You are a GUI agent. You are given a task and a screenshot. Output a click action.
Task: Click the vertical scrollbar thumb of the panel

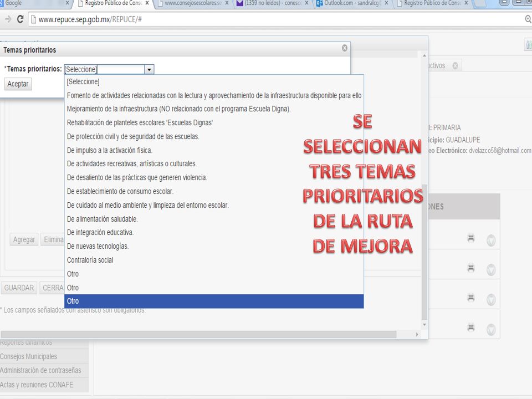tap(424, 252)
